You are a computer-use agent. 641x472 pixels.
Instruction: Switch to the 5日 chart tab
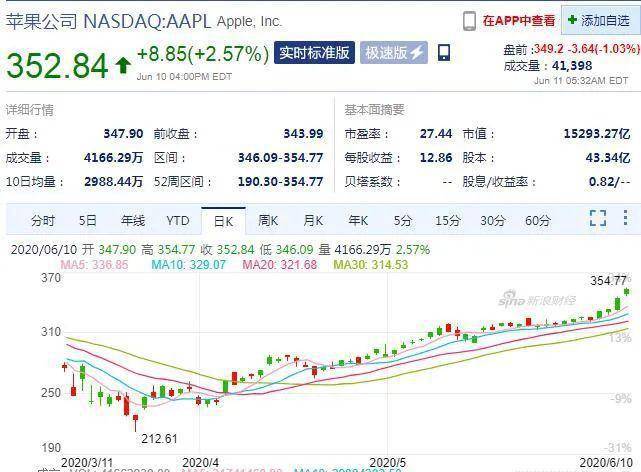(87, 221)
